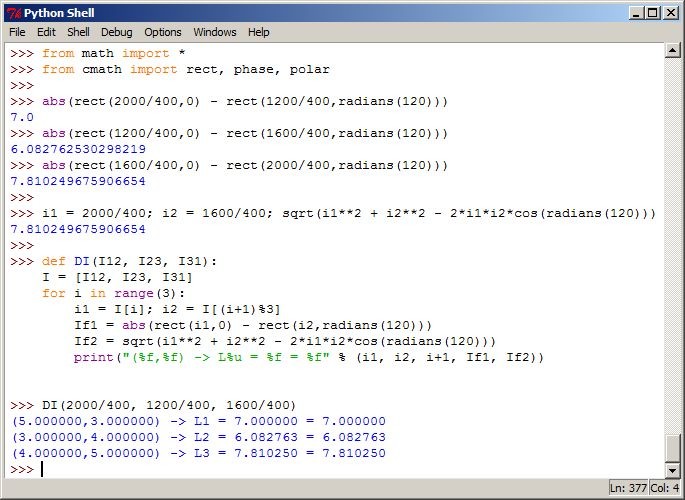Image resolution: width=685 pixels, height=500 pixels.
Task: Click the scrollbar down arrow
Action: coord(672,470)
